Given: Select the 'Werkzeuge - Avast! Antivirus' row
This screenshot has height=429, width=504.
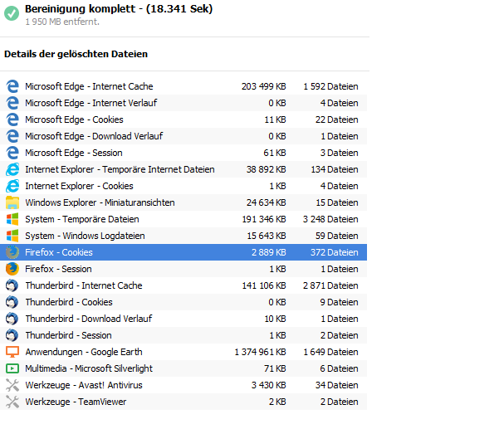Looking at the screenshot, I should pyautogui.click(x=183, y=385).
